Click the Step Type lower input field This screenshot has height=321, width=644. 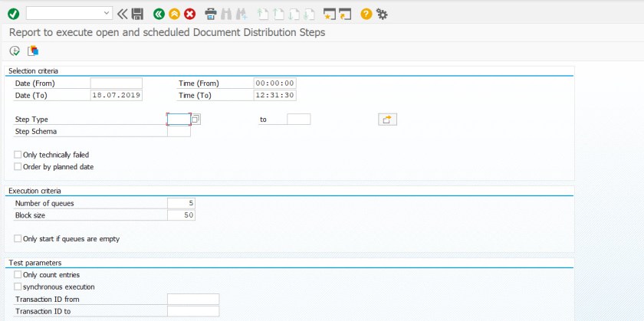tap(179, 120)
